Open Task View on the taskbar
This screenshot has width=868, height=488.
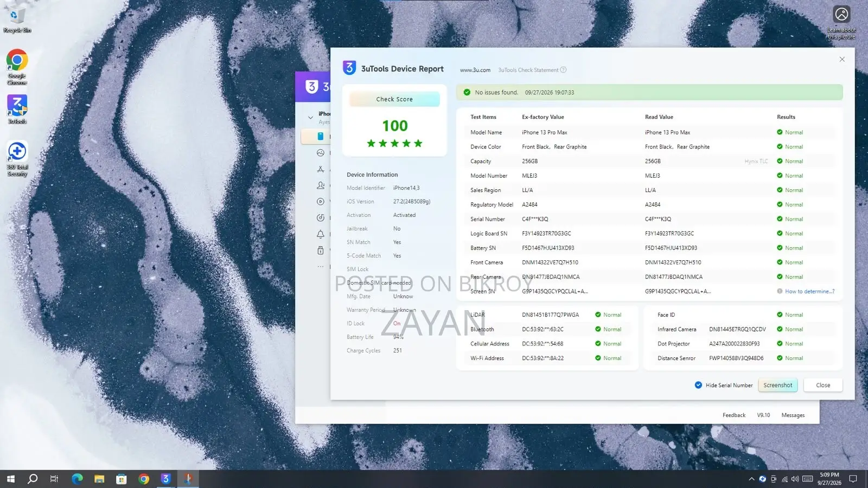(x=54, y=479)
